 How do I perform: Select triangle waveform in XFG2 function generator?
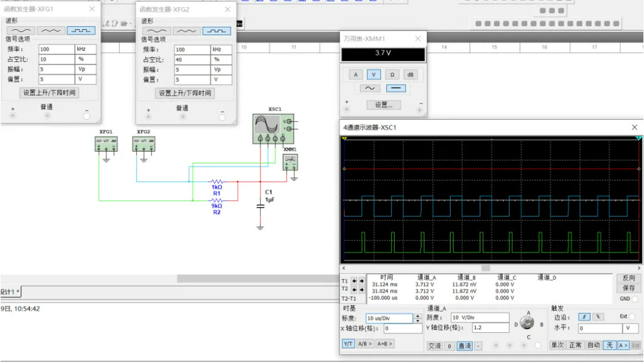point(186,31)
